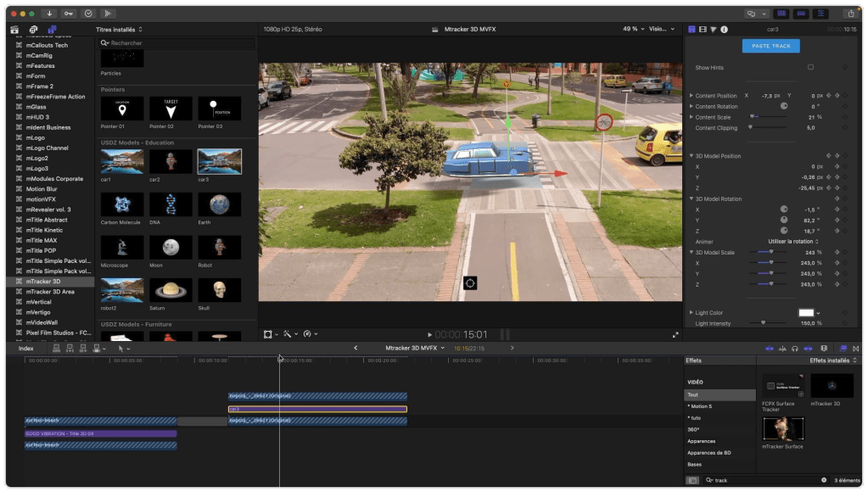Image resolution: width=868 pixels, height=492 pixels.
Task: Toggle skimming in the timeline toolbar
Action: tap(770, 348)
